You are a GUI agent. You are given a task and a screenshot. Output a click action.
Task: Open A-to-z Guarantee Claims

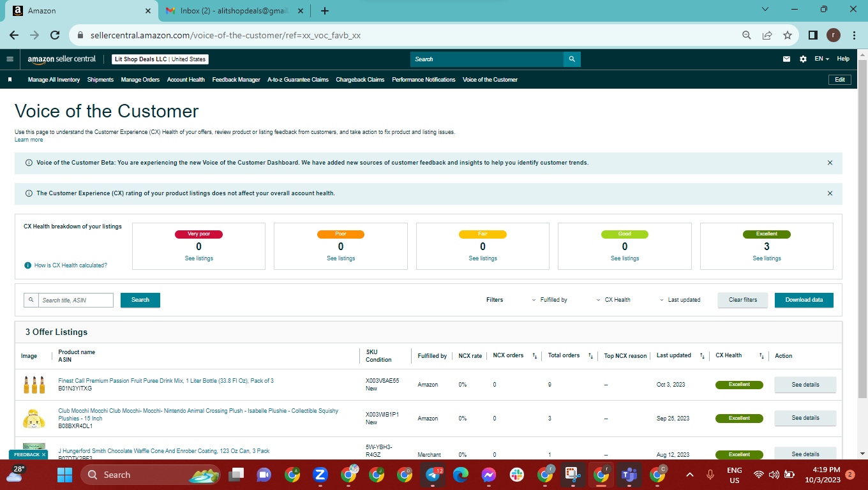click(x=298, y=80)
